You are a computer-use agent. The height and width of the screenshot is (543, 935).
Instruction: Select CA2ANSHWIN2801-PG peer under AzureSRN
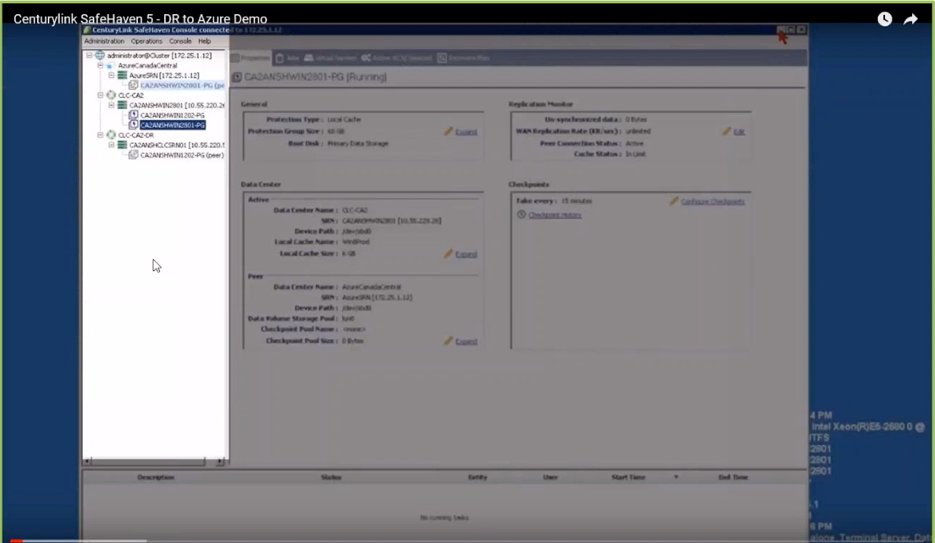pyautogui.click(x=182, y=86)
